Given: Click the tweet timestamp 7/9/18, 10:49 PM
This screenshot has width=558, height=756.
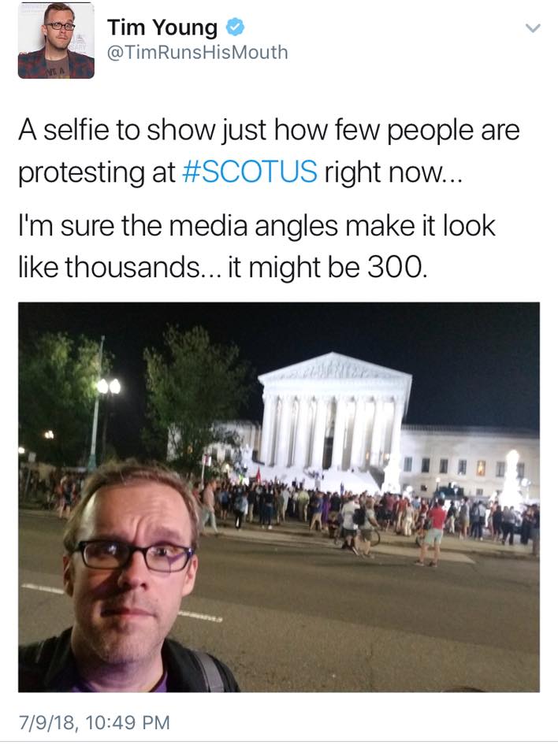Looking at the screenshot, I should (x=95, y=722).
